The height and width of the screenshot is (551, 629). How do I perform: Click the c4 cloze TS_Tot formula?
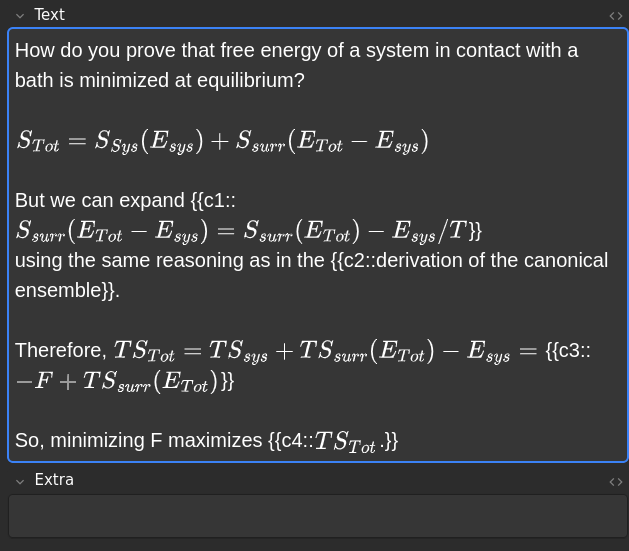tap(345, 442)
